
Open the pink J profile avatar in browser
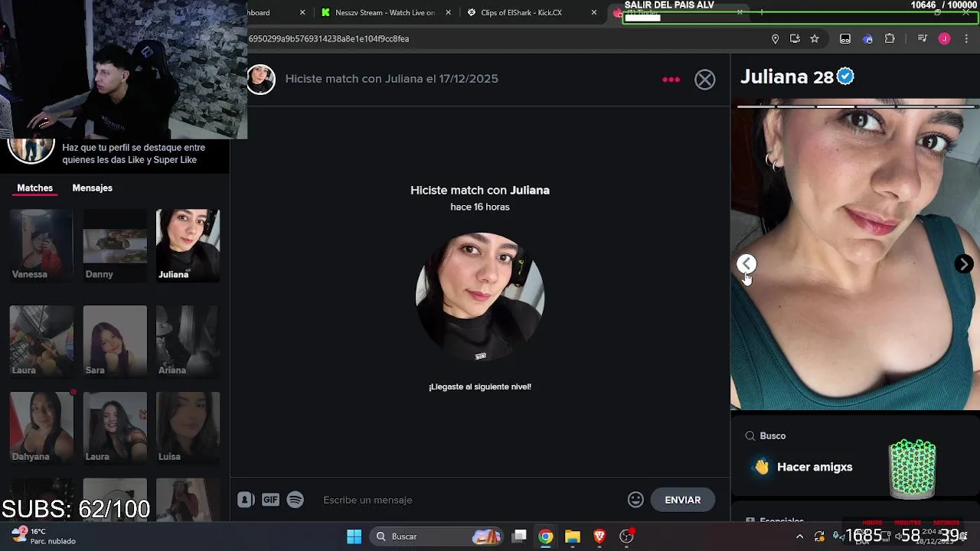tap(944, 39)
